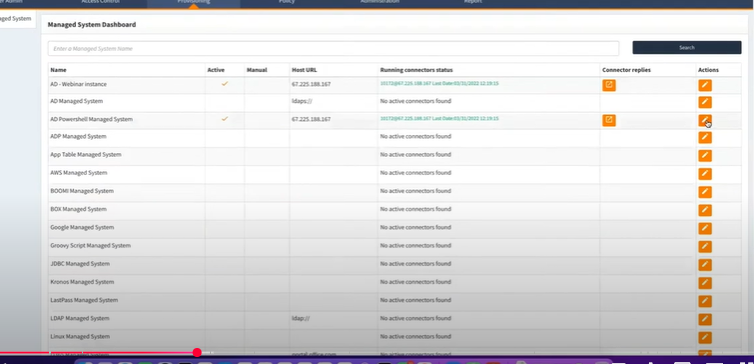Click host URL of AD - Webinar instance
The image size is (754, 364).
tap(311, 84)
